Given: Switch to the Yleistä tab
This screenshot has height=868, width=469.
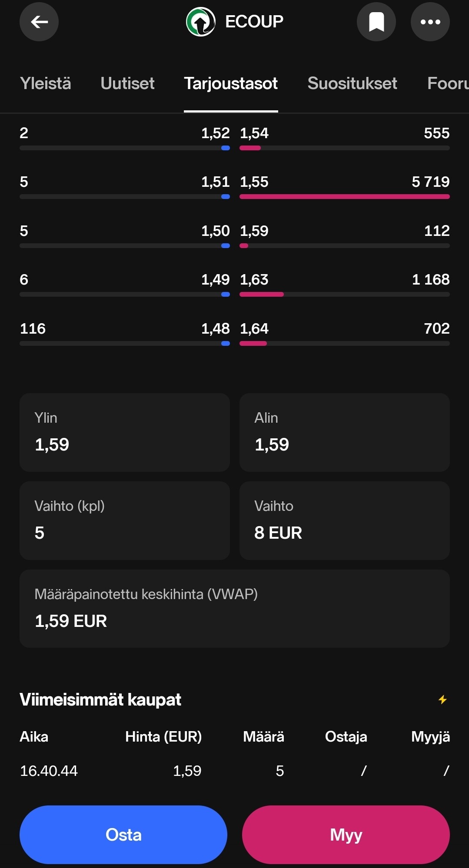Looking at the screenshot, I should 46,83.
